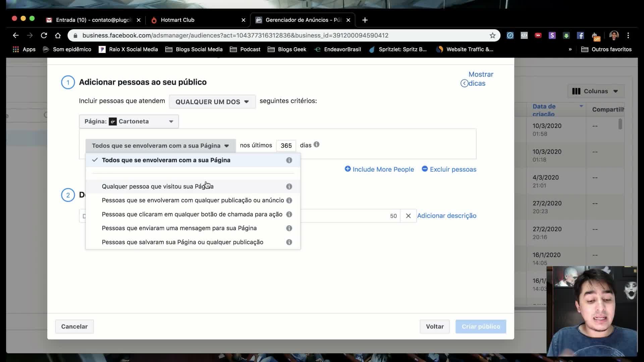Screen dimensions: 644x362
Task: Bookmark page with star icon
Action: [492, 36]
